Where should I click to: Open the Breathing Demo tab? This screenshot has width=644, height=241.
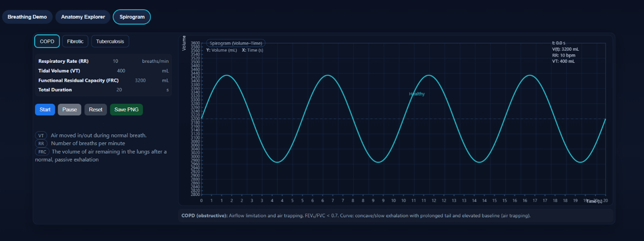pos(27,17)
